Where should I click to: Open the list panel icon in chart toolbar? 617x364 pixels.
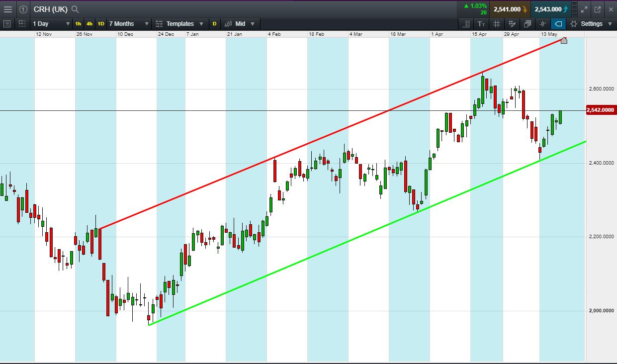(x=7, y=23)
